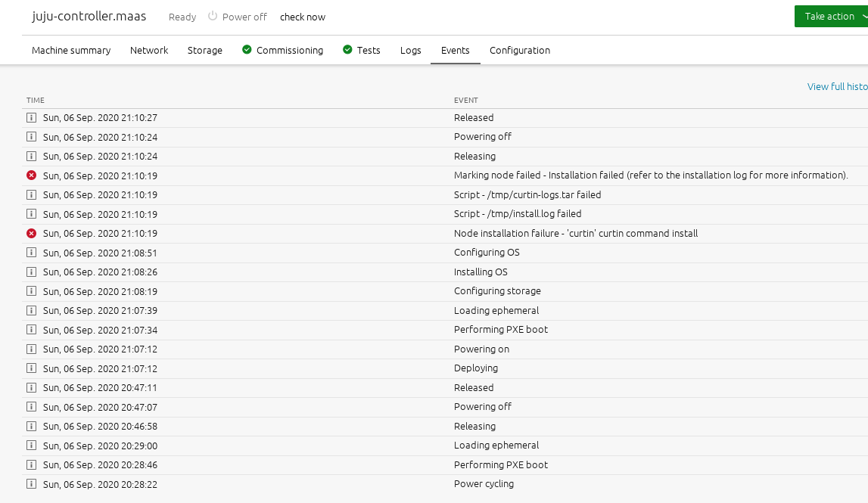This screenshot has width=868, height=503.
Task: Open the Logs tab
Action: (x=410, y=51)
